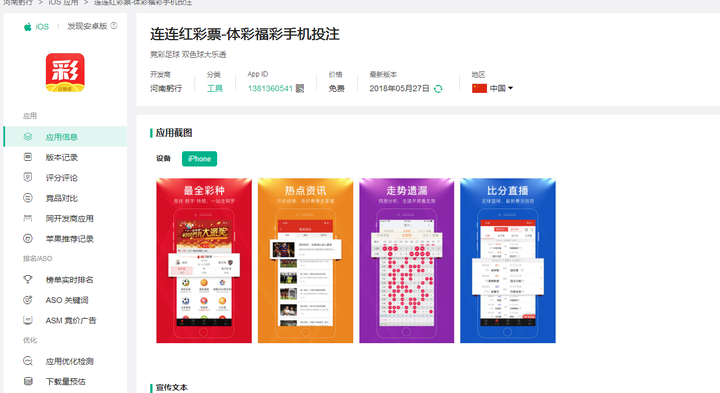Click the Apple iOS platform icon
720x393 pixels.
28,27
